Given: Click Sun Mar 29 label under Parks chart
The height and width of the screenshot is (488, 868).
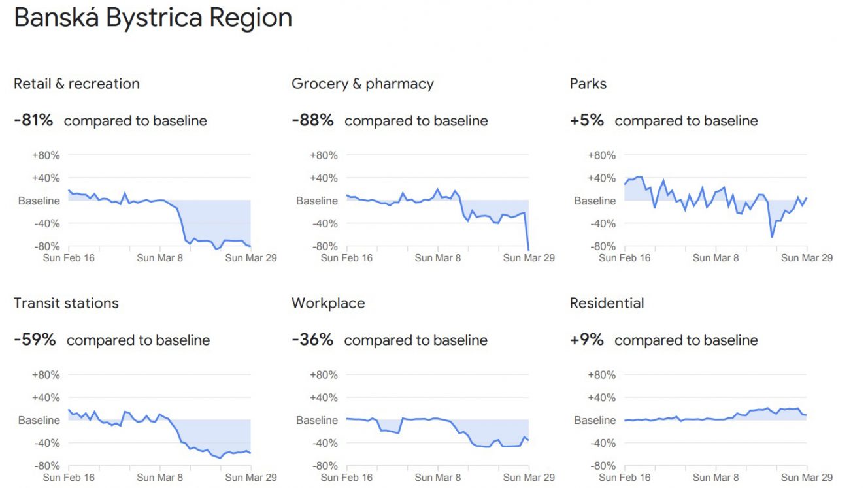Looking at the screenshot, I should click(x=807, y=258).
